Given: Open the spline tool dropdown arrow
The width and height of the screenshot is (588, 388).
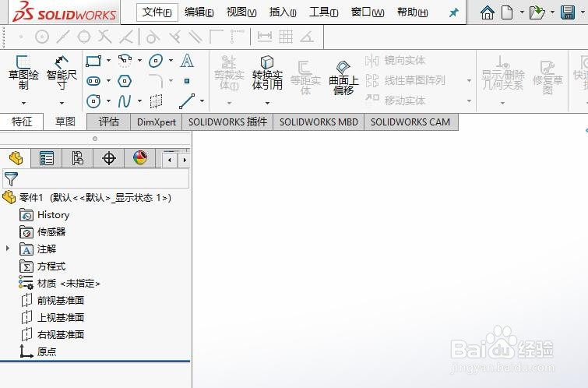Looking at the screenshot, I should click(139, 101).
